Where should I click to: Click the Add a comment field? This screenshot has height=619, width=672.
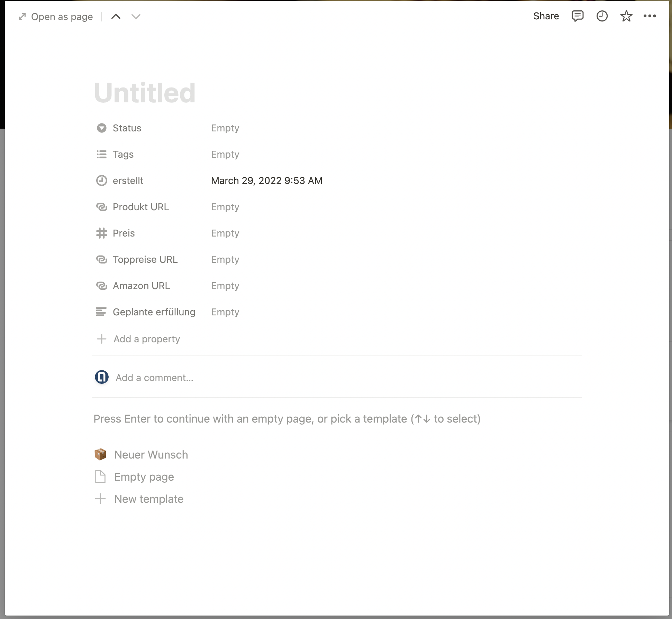[154, 378]
